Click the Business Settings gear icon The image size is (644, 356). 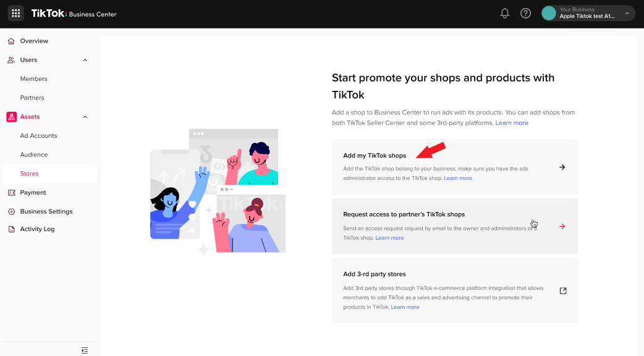11,211
